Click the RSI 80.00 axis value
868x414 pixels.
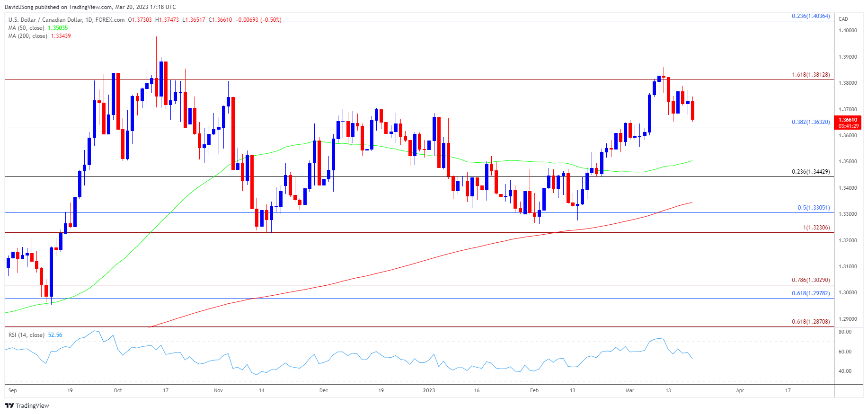(x=845, y=332)
